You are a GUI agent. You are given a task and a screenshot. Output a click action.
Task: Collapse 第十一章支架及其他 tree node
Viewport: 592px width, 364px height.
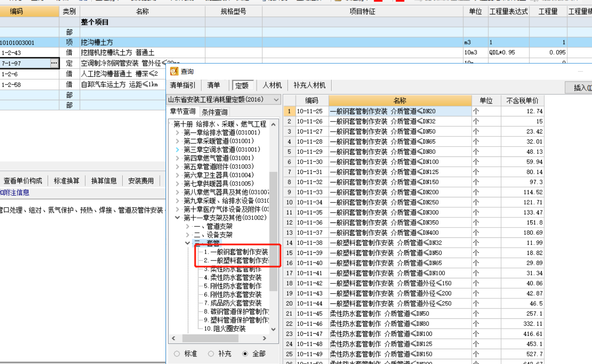pos(178,218)
